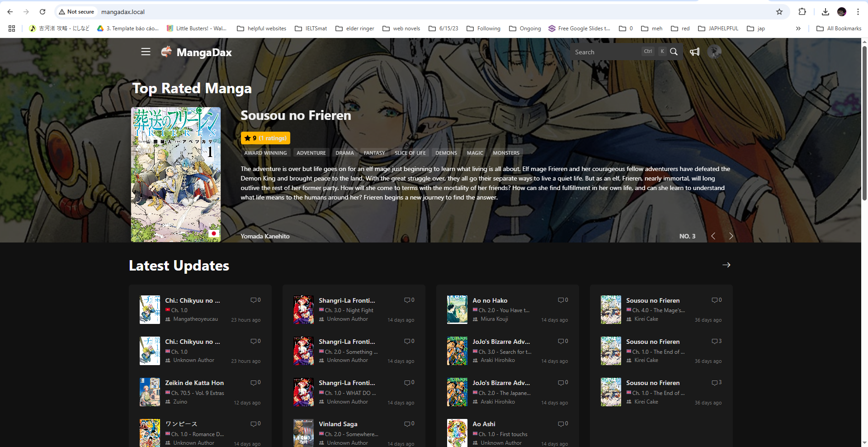
Task: Expand the Following bookmark folder
Action: tap(484, 29)
